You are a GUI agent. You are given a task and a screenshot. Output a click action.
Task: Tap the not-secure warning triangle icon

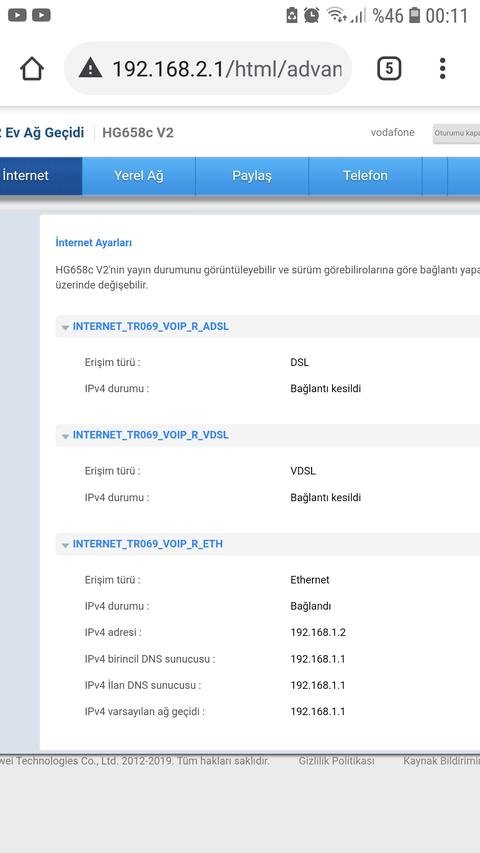point(90,69)
